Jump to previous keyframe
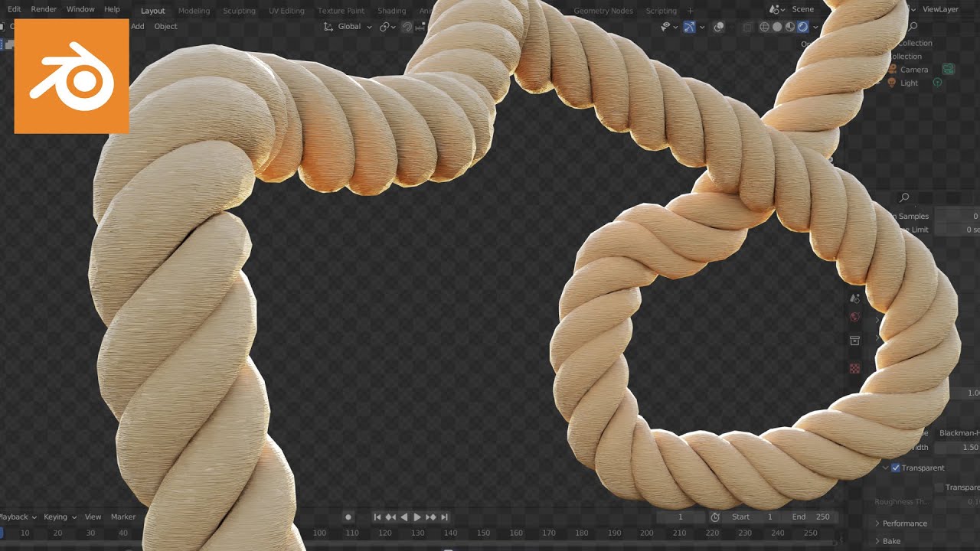This screenshot has width=980, height=551. point(390,517)
